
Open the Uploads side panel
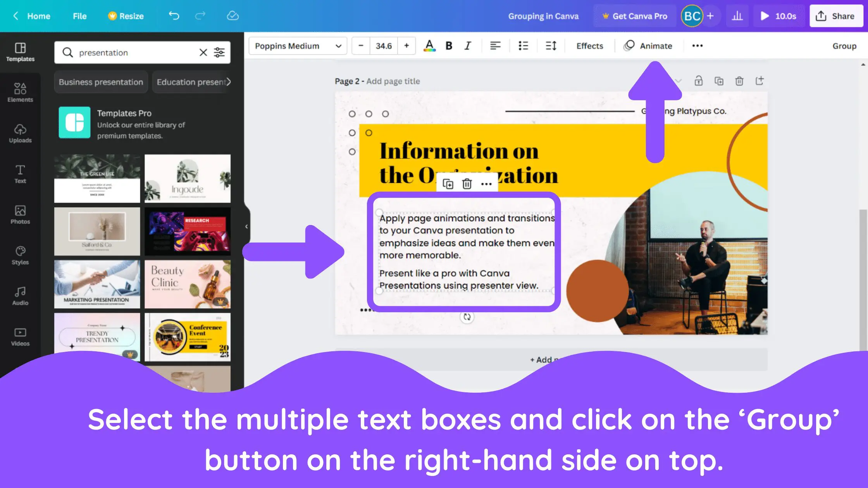click(x=20, y=133)
